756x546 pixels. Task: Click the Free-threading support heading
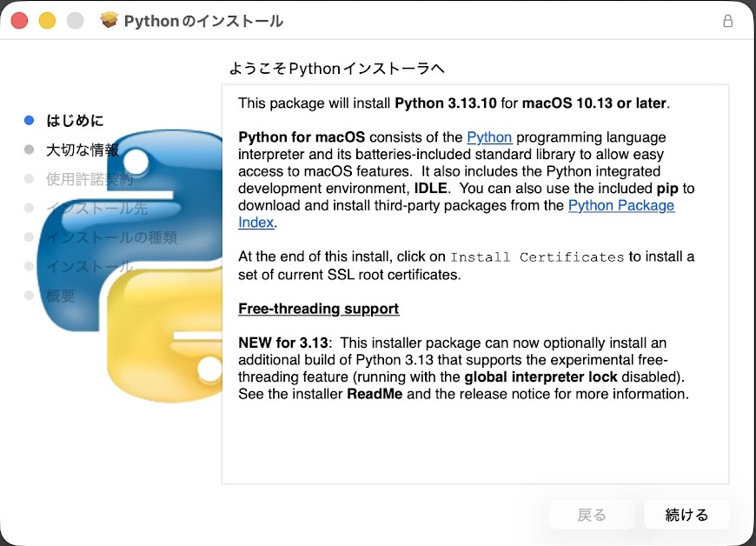click(318, 309)
